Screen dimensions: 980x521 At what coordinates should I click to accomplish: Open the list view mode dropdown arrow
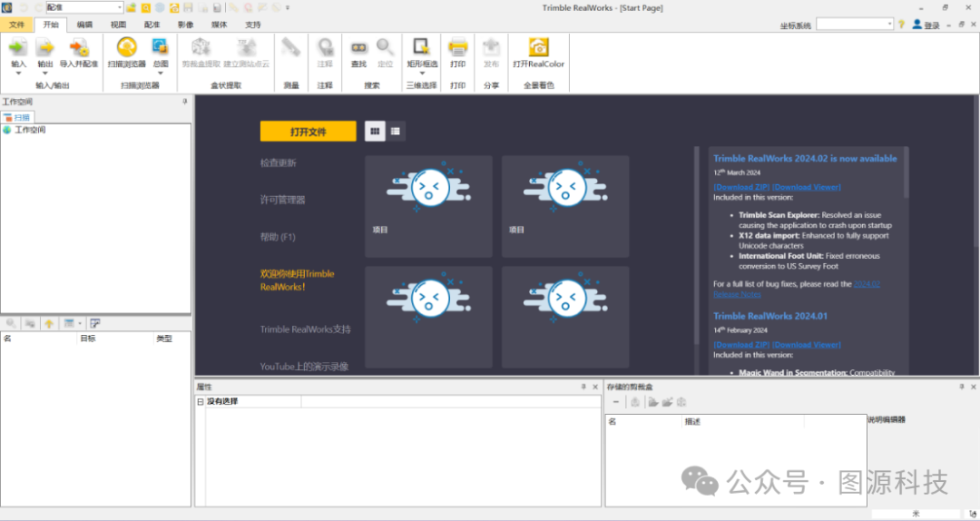(79, 323)
